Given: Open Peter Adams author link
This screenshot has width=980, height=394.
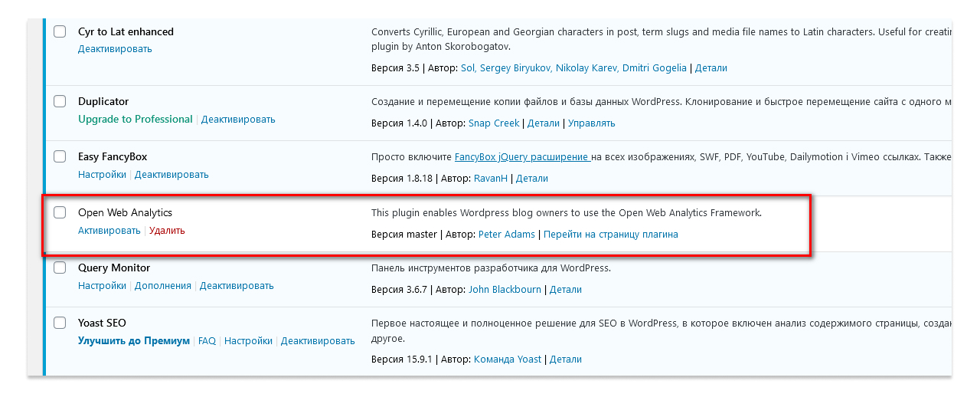Looking at the screenshot, I should coord(506,235).
